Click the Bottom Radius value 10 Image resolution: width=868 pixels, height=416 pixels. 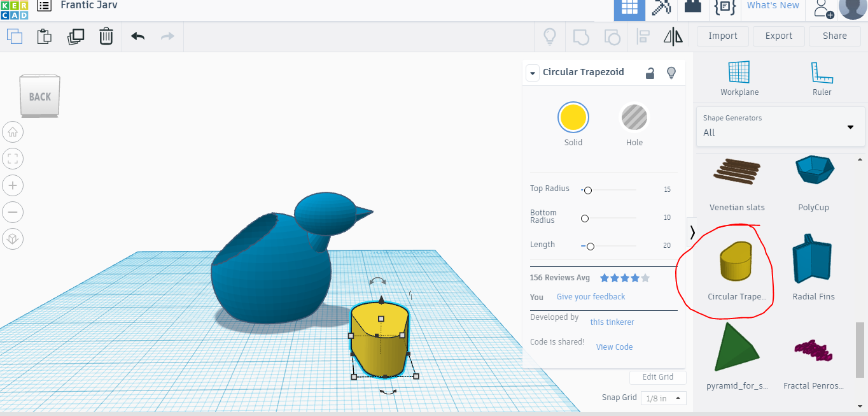click(667, 218)
